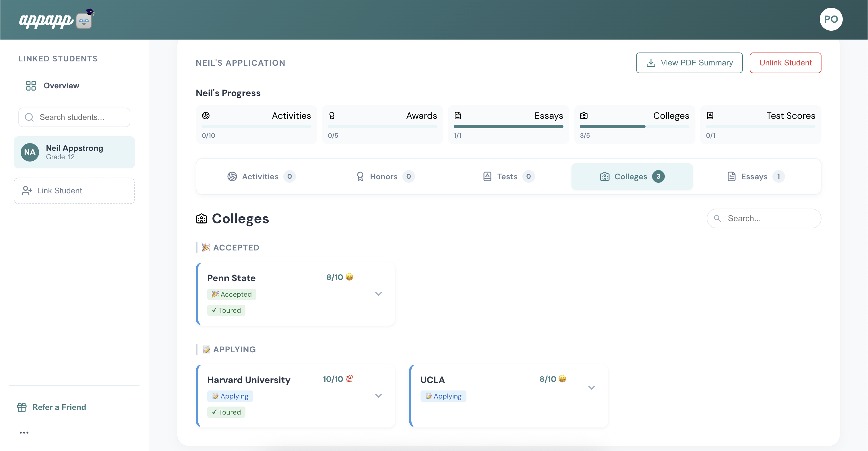868x451 pixels.
Task: Click the Penn State 8/10 rating
Action: (340, 277)
